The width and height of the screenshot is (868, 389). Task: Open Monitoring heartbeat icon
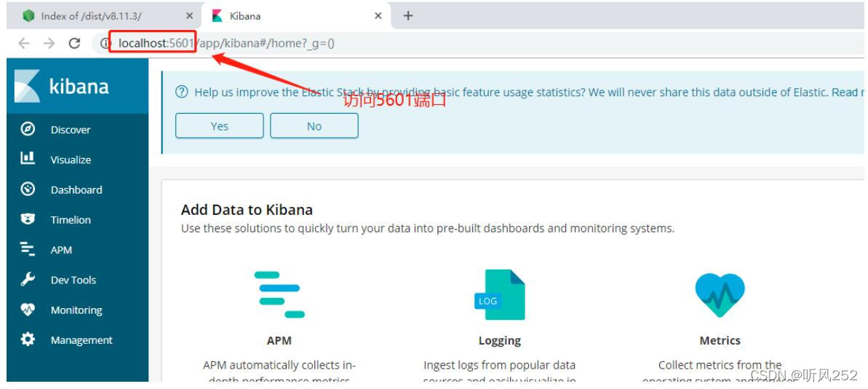click(28, 309)
